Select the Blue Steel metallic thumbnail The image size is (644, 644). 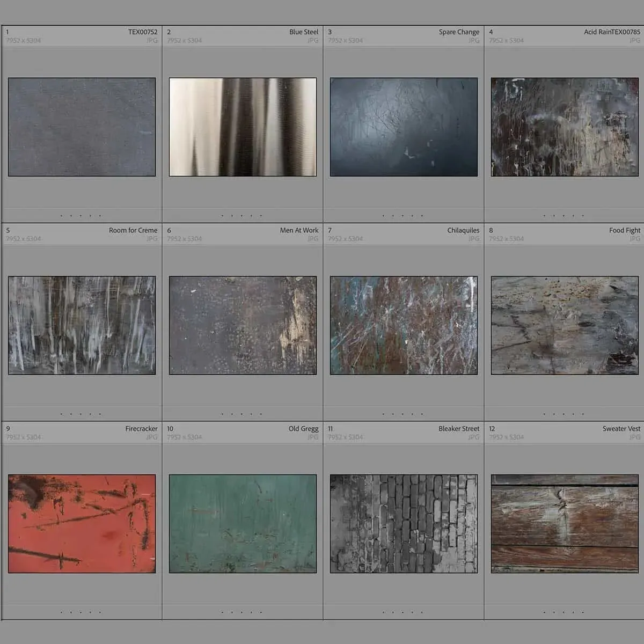(243, 127)
